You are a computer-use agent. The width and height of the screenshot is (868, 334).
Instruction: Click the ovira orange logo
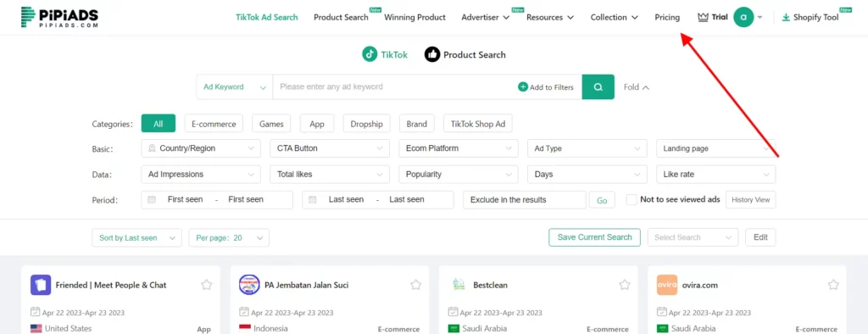(667, 285)
